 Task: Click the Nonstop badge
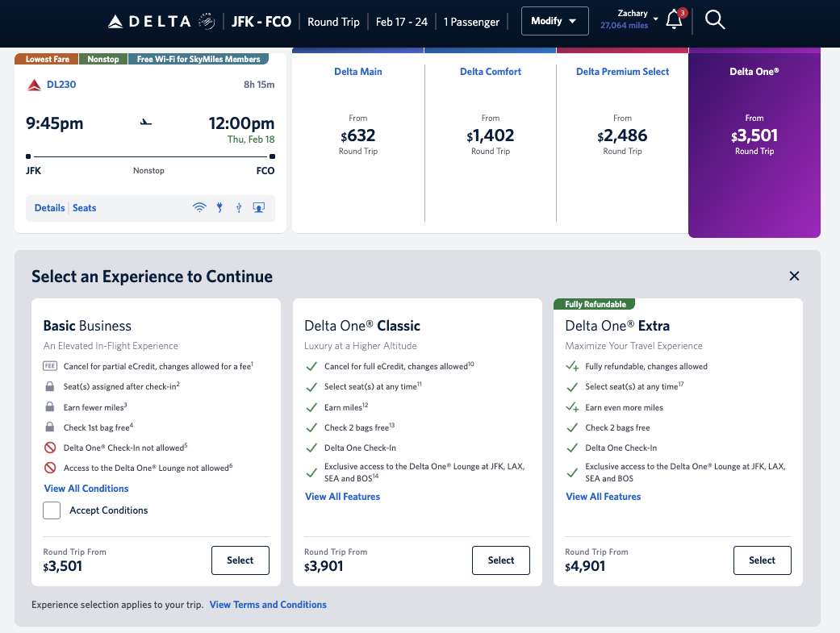pyautogui.click(x=103, y=59)
